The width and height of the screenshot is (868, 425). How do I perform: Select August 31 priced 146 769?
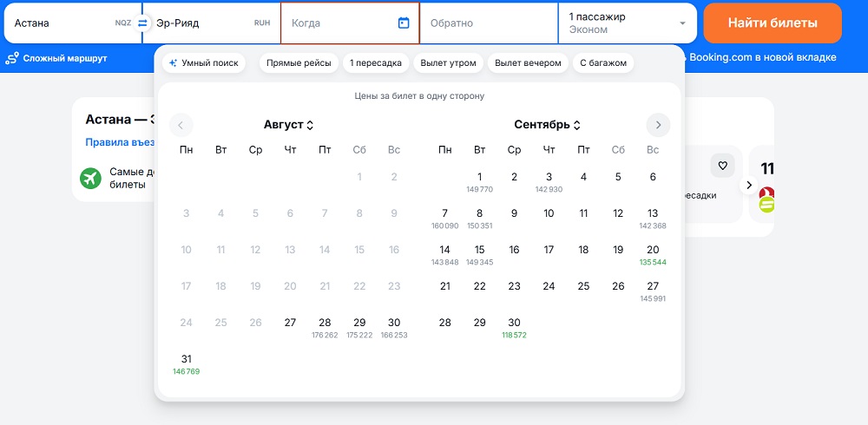point(186,363)
